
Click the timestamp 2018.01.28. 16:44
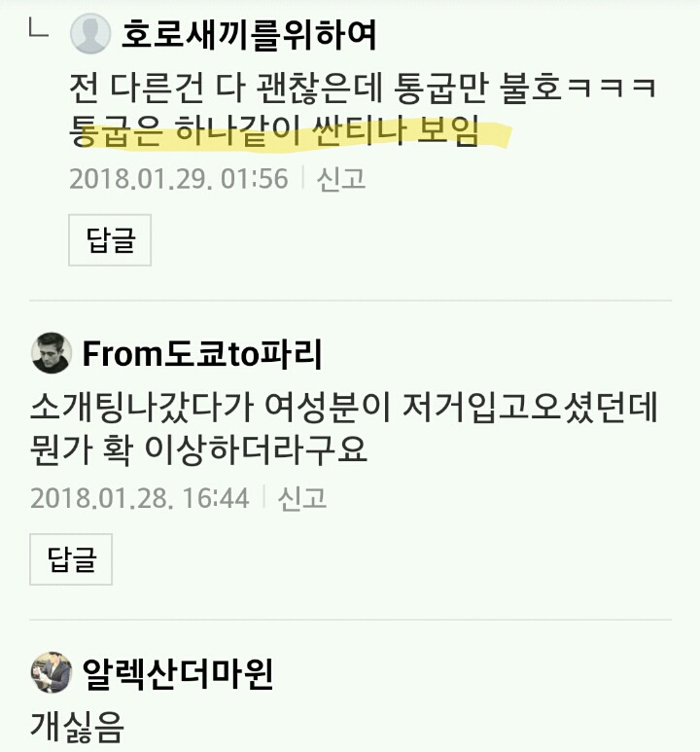[x=140, y=498]
